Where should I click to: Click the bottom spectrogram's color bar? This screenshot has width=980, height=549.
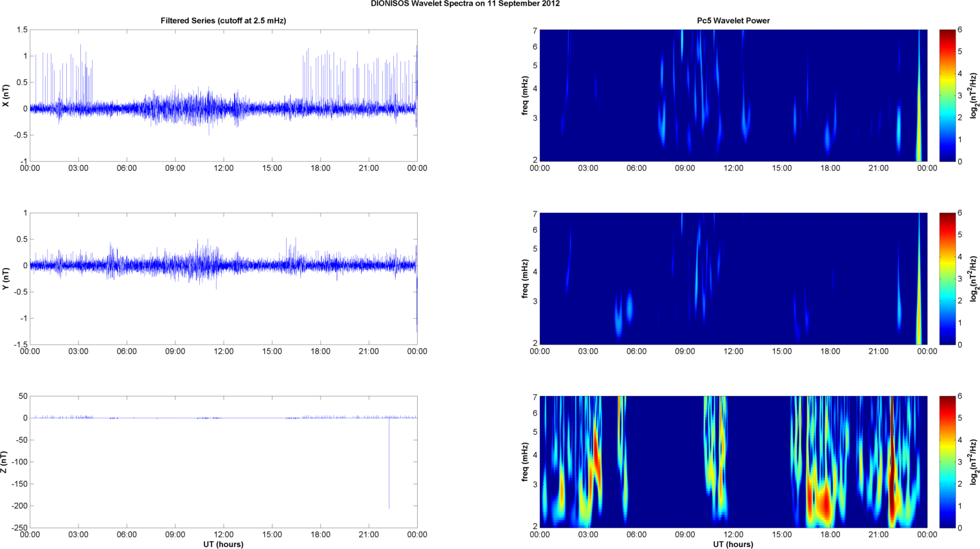947,462
